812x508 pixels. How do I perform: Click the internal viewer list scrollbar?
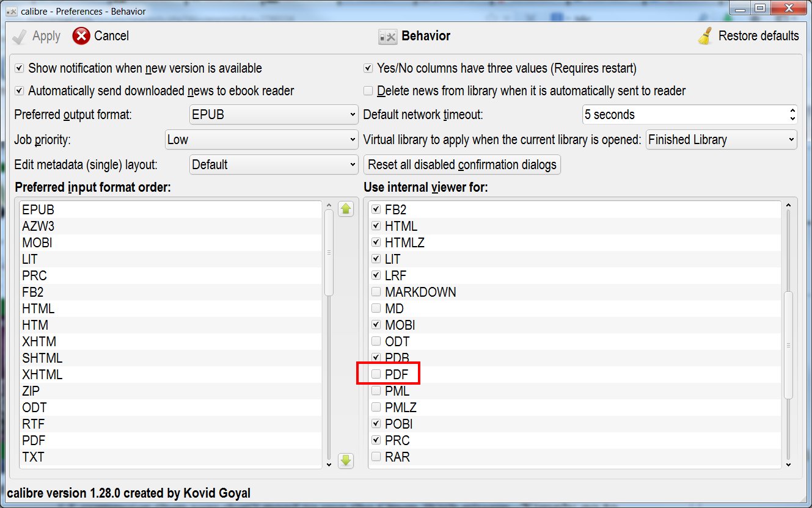(x=788, y=345)
